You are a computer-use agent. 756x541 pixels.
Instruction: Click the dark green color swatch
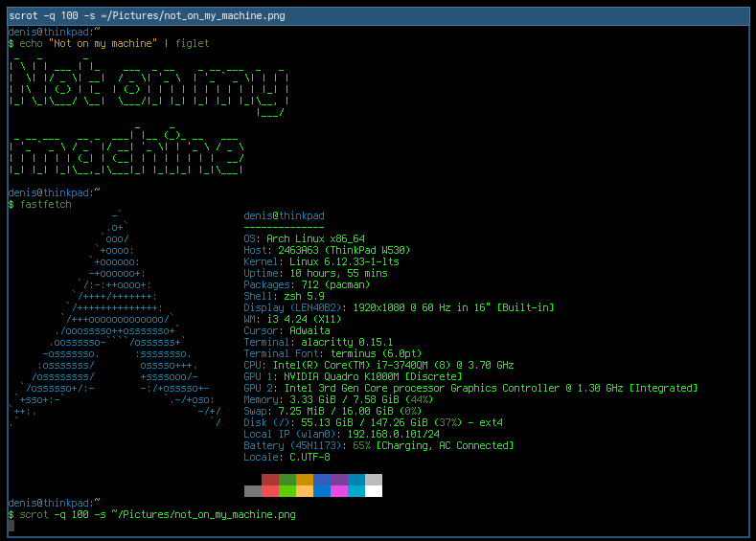(x=287, y=480)
